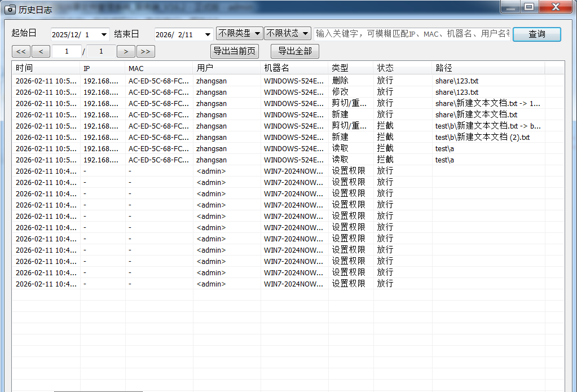Viewport: 577px width, 392px height.
Task: Open the end date picker dropdown
Action: tap(207, 34)
